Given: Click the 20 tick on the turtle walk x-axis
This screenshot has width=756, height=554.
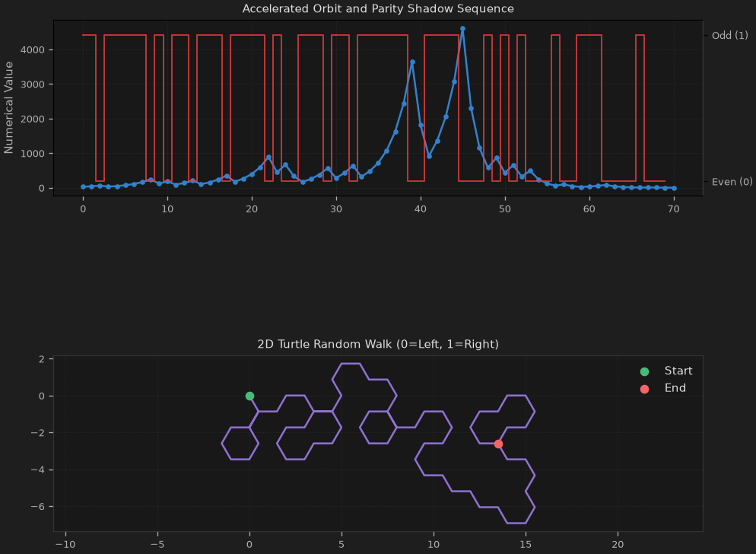Looking at the screenshot, I should click(x=618, y=544).
